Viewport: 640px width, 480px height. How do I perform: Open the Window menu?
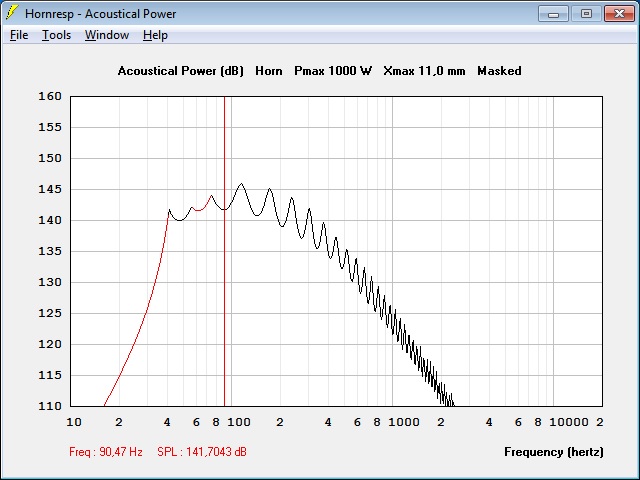(107, 35)
